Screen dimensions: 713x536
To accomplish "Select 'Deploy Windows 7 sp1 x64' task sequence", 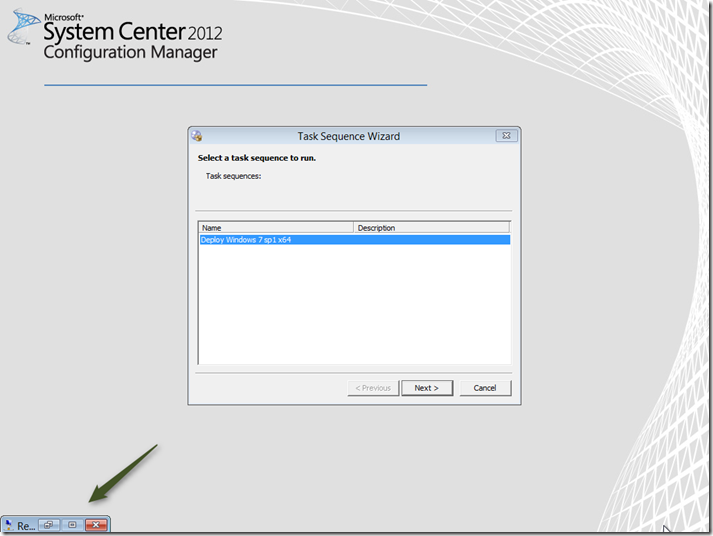I will [x=355, y=240].
